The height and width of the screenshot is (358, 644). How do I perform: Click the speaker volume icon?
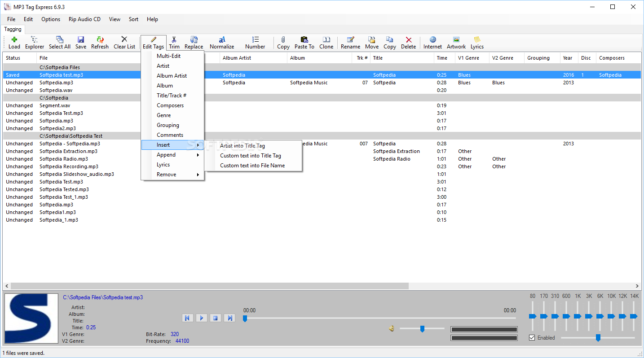[392, 329]
